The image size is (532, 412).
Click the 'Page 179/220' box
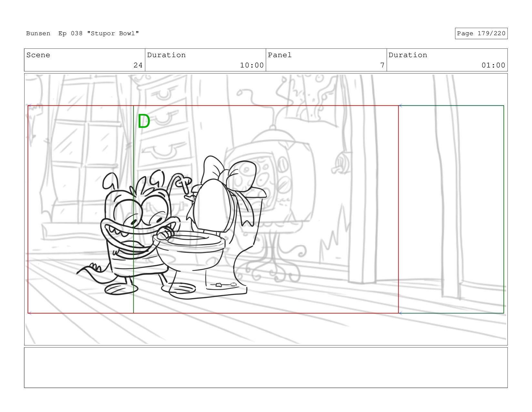[x=481, y=33]
